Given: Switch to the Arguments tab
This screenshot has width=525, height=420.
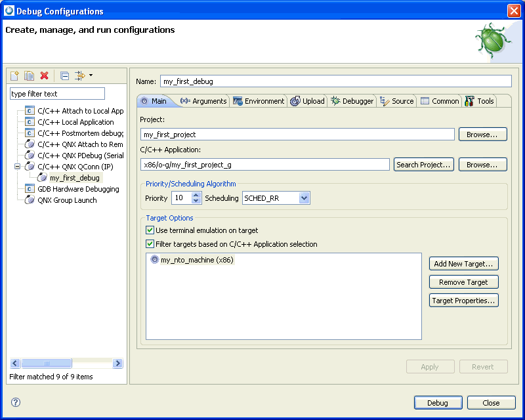Looking at the screenshot, I should tap(203, 101).
